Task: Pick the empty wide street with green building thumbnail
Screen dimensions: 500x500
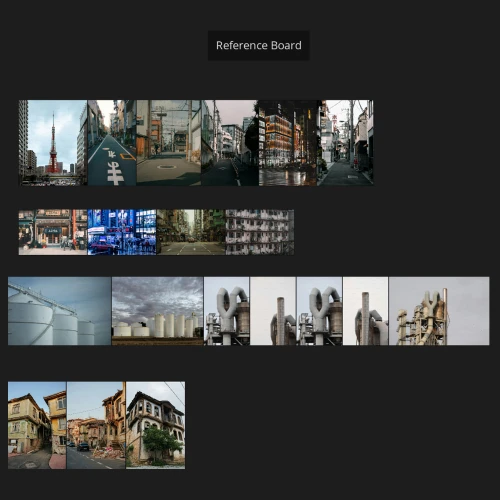Action: click(191, 232)
